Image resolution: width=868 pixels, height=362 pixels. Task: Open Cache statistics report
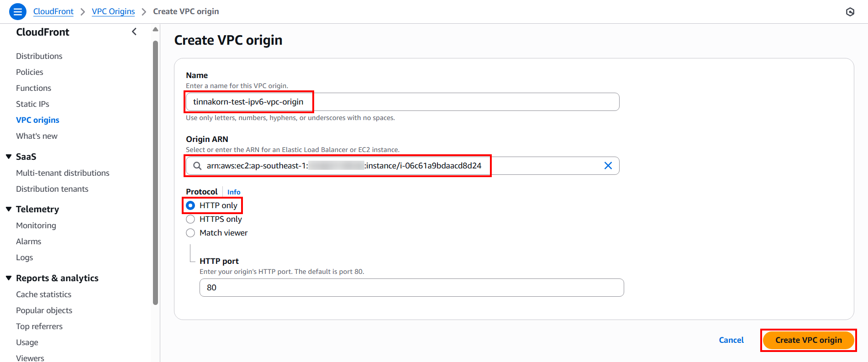pyautogui.click(x=44, y=294)
